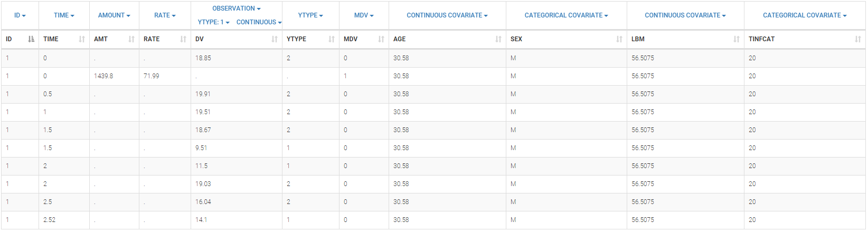Expand the AMOUNT column type dropdown
Viewport: 868px width, 231px height.
point(114,15)
